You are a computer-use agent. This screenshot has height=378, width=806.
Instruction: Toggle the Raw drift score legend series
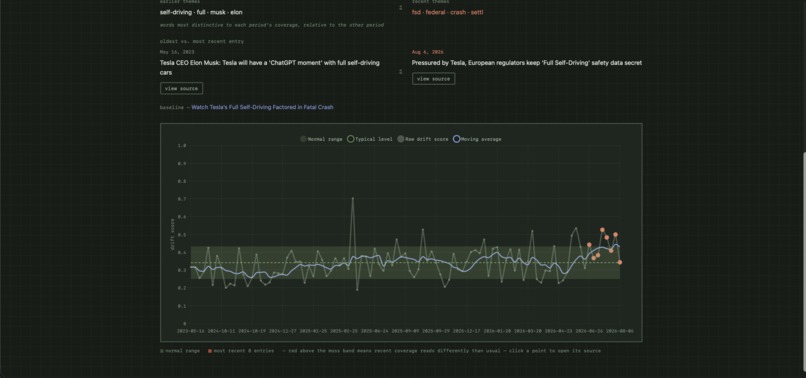click(x=423, y=139)
